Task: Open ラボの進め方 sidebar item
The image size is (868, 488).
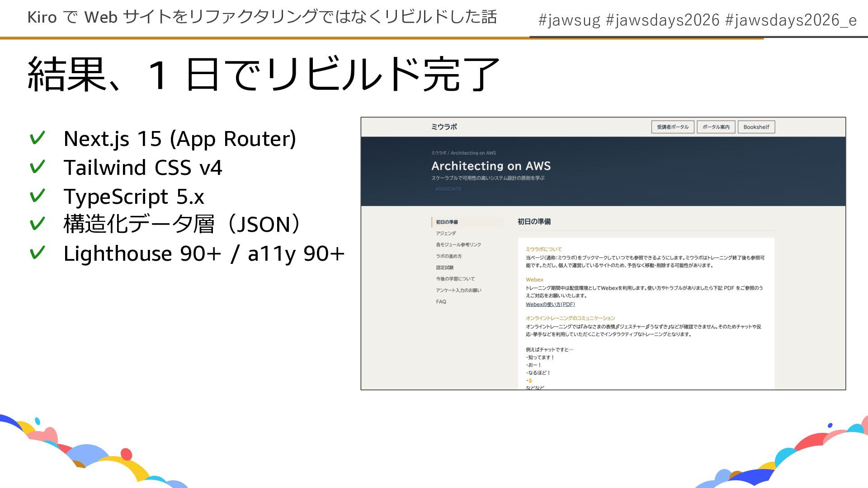Action: coord(448,256)
